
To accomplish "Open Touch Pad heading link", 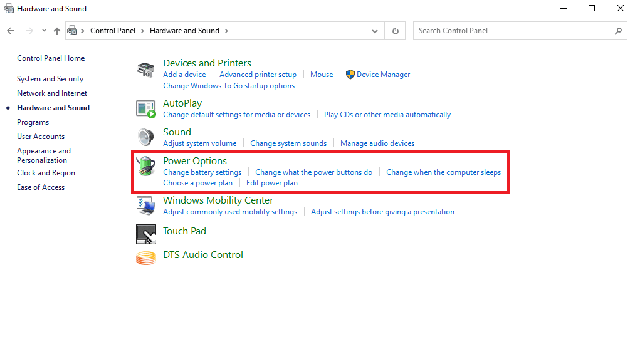I will point(184,231).
